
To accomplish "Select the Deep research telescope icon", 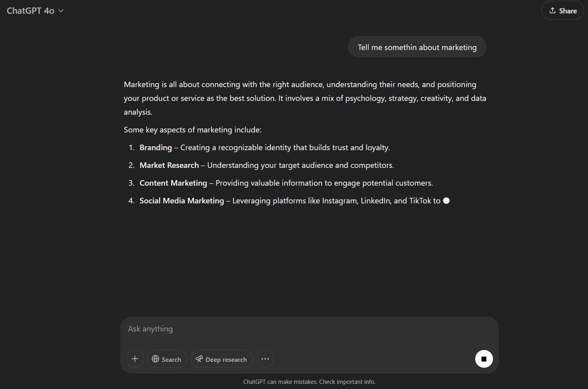I will click(x=200, y=359).
